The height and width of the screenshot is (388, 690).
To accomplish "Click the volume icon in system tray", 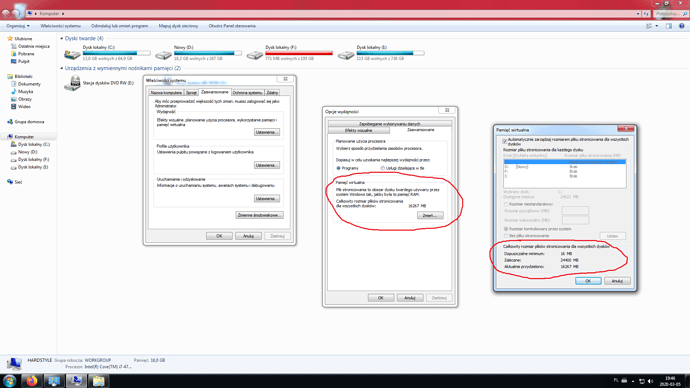I will pos(650,381).
